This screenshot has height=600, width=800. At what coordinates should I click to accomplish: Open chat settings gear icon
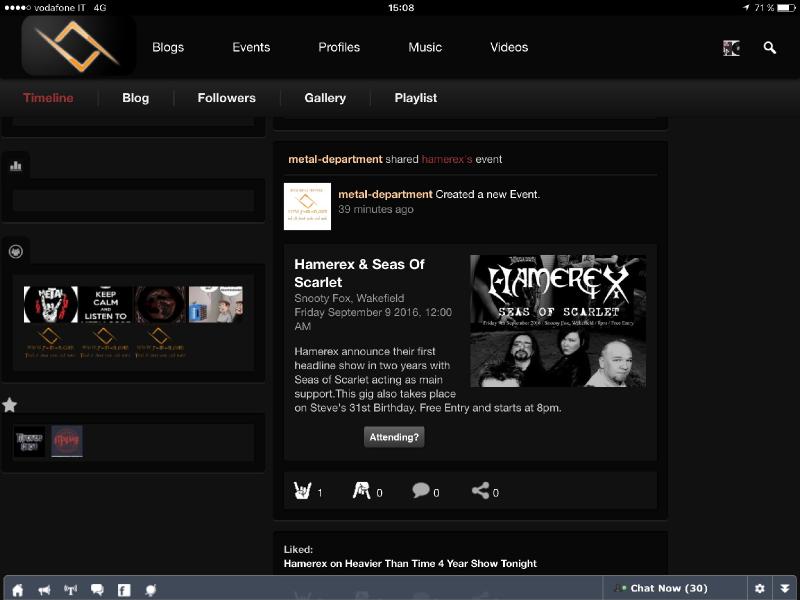click(x=760, y=589)
